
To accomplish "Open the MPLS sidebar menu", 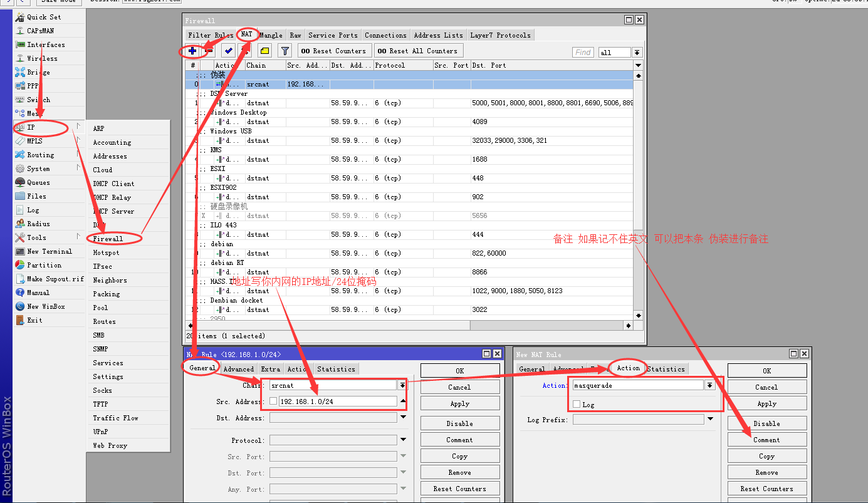I will click(x=34, y=141).
